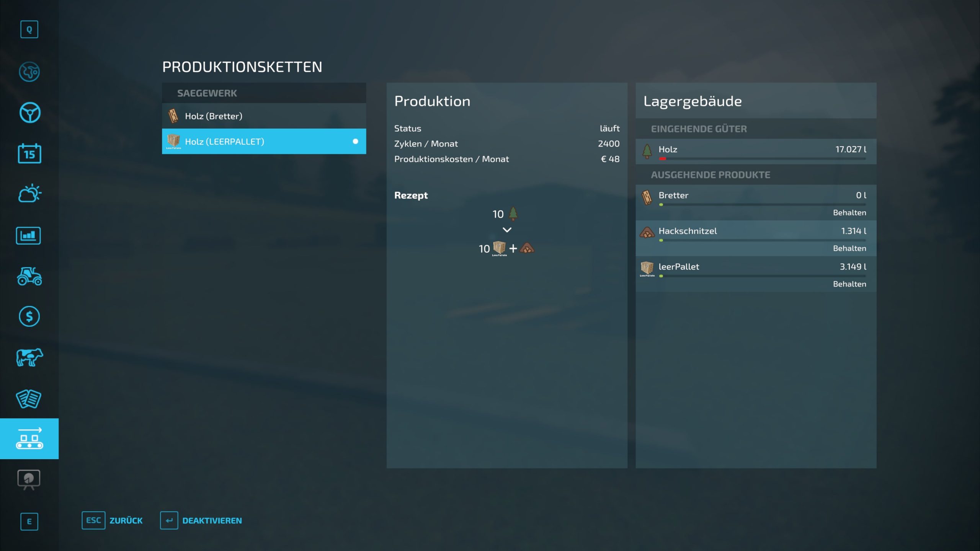Toggle active dot on Holz (LEERPALLET)

tap(355, 142)
